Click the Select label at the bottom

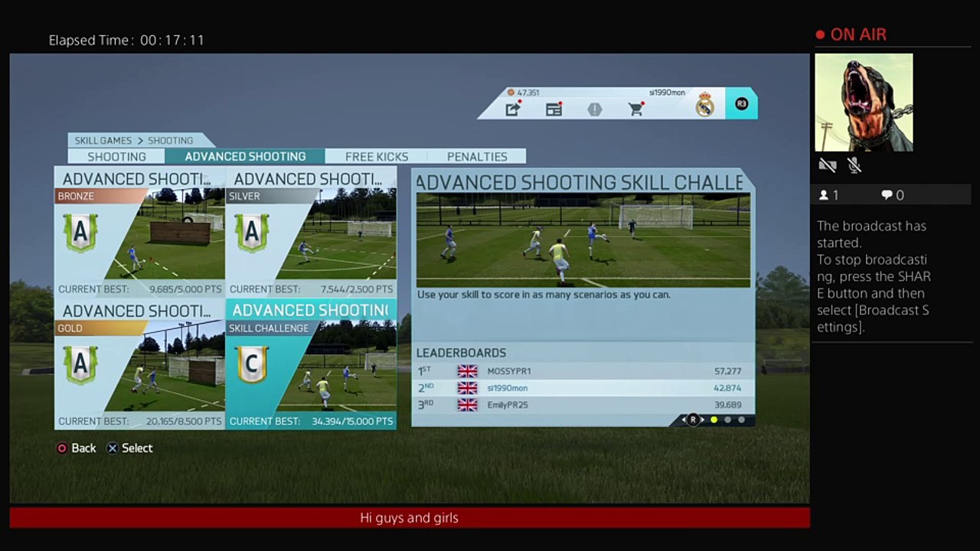point(137,448)
